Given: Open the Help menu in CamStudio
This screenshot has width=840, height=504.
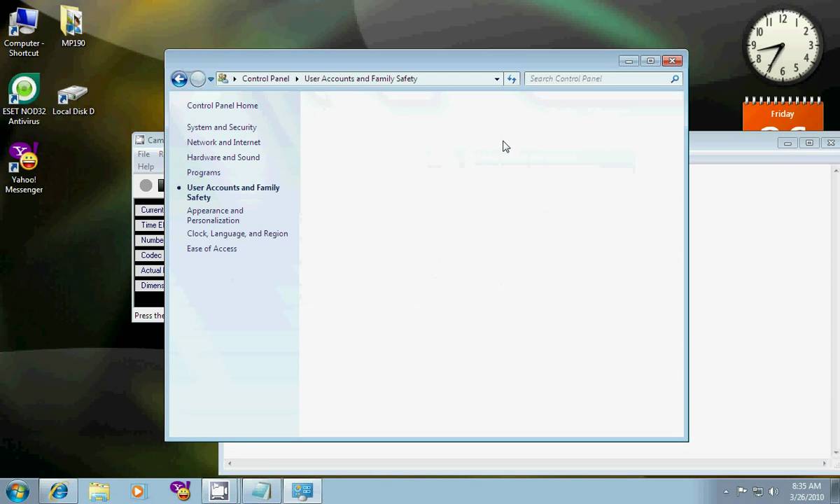Looking at the screenshot, I should tap(146, 167).
